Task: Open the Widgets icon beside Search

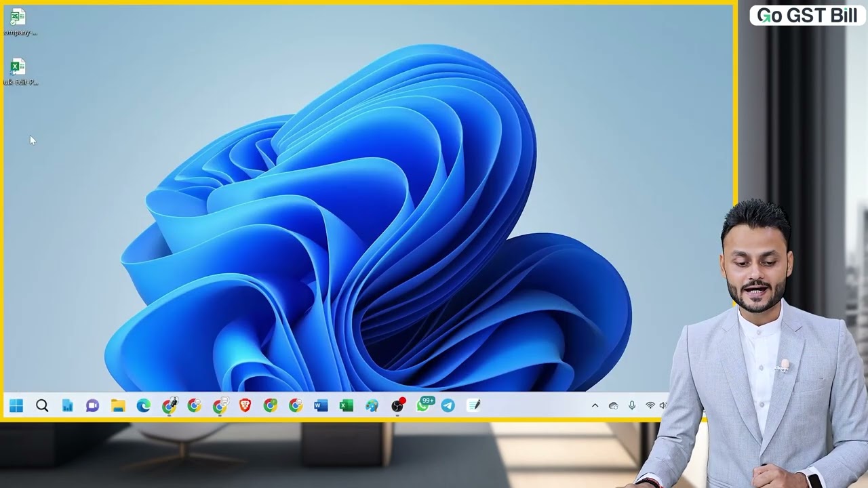Action: point(67,405)
